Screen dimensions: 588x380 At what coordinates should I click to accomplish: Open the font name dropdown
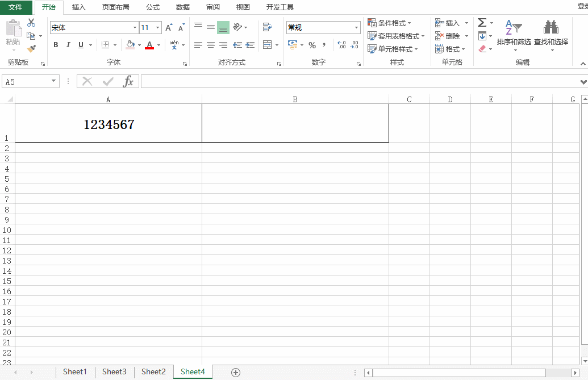point(135,27)
